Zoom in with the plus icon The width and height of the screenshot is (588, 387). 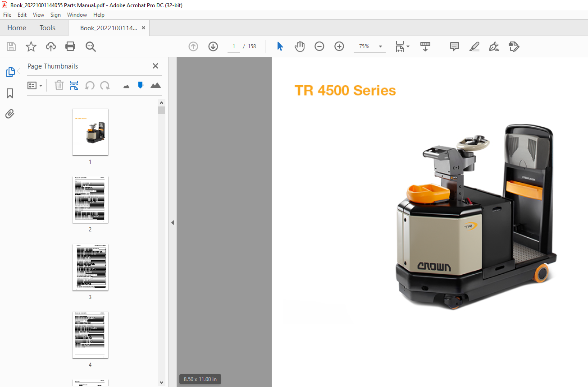coord(339,46)
